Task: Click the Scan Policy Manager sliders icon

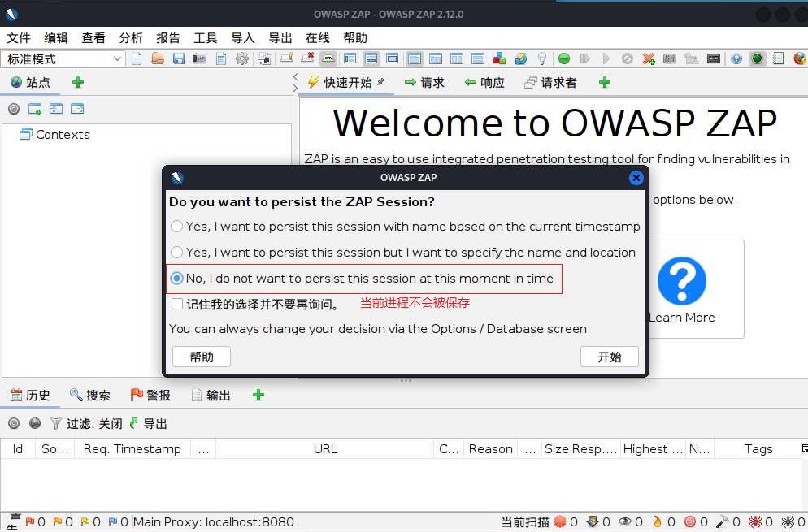Action: [x=669, y=58]
